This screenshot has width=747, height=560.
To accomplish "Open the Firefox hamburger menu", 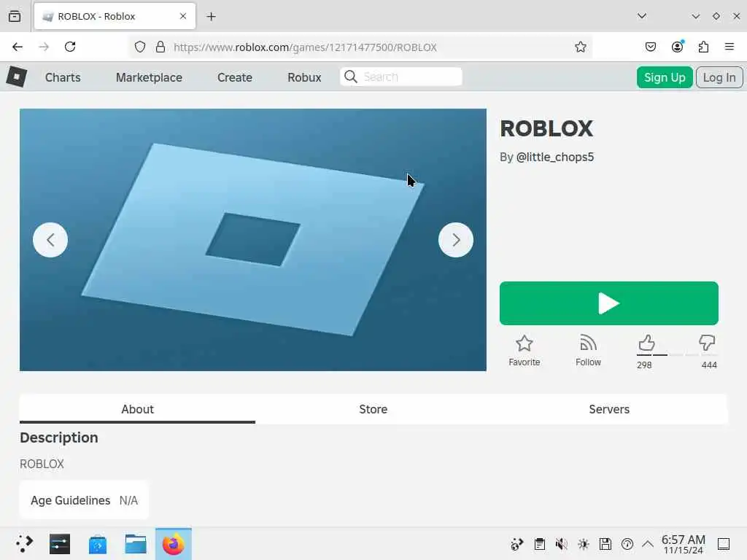I will (x=729, y=47).
